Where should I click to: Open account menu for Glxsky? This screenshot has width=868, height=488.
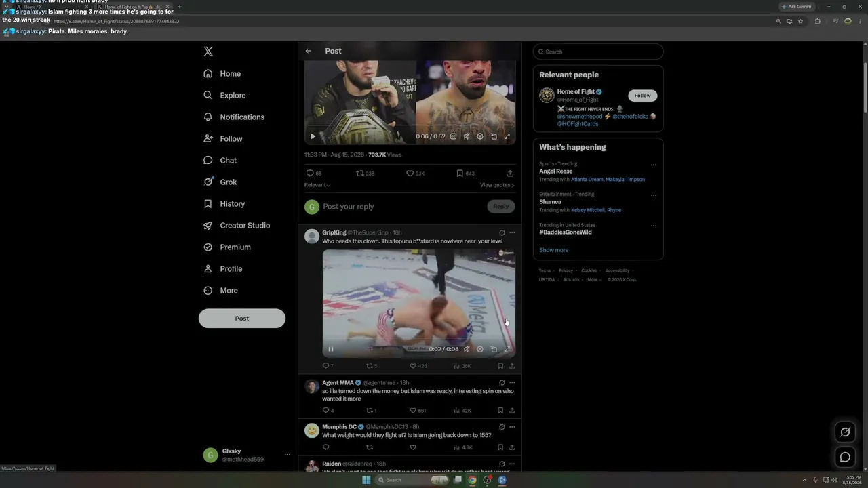[247, 455]
